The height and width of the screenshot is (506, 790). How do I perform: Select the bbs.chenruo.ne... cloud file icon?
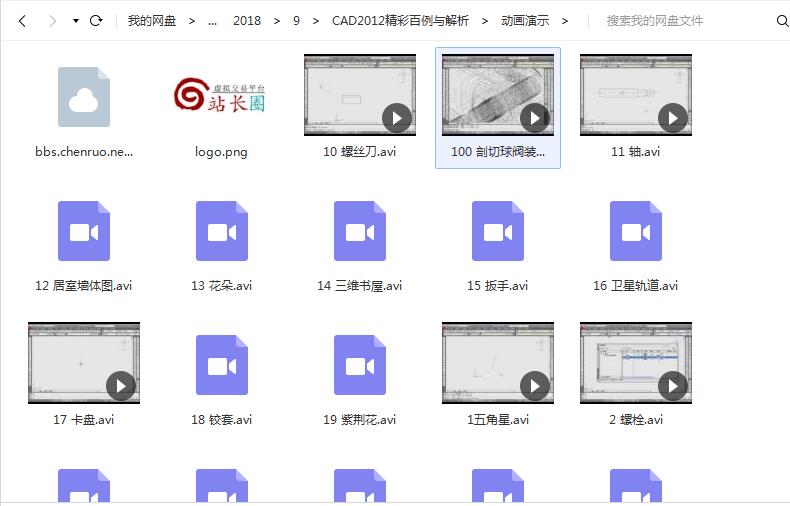pyautogui.click(x=84, y=96)
